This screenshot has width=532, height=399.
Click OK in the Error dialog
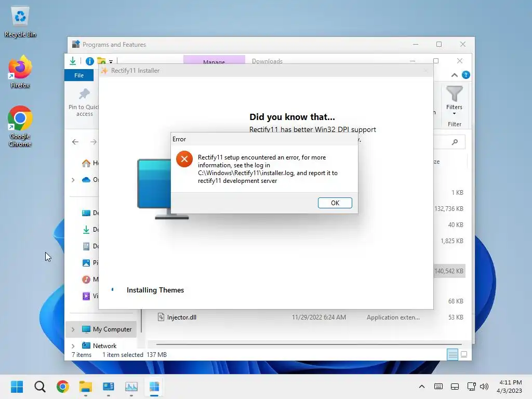(x=335, y=203)
